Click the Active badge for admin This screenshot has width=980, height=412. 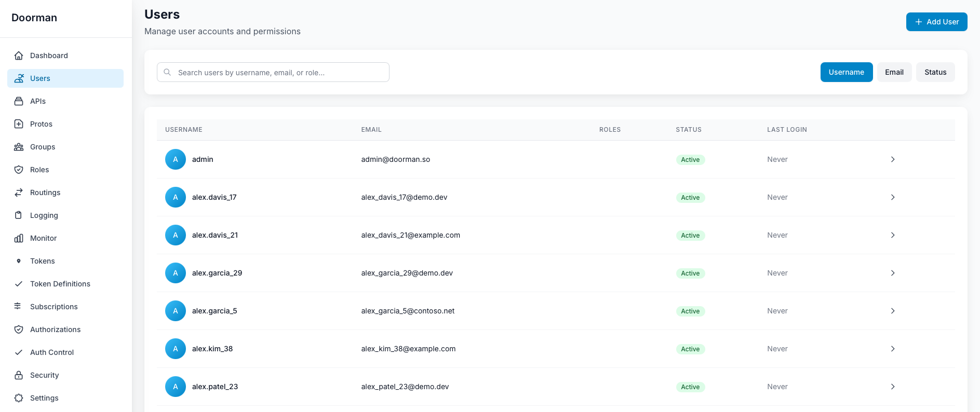click(690, 160)
